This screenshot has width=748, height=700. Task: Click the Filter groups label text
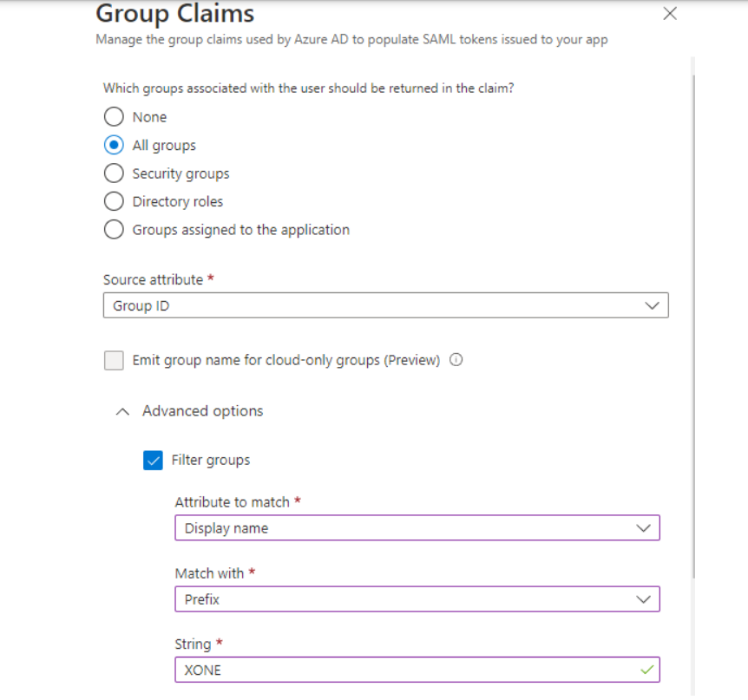coord(211,461)
